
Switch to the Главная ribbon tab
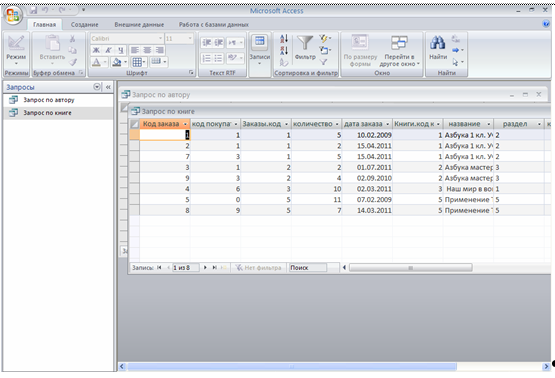[x=45, y=24]
